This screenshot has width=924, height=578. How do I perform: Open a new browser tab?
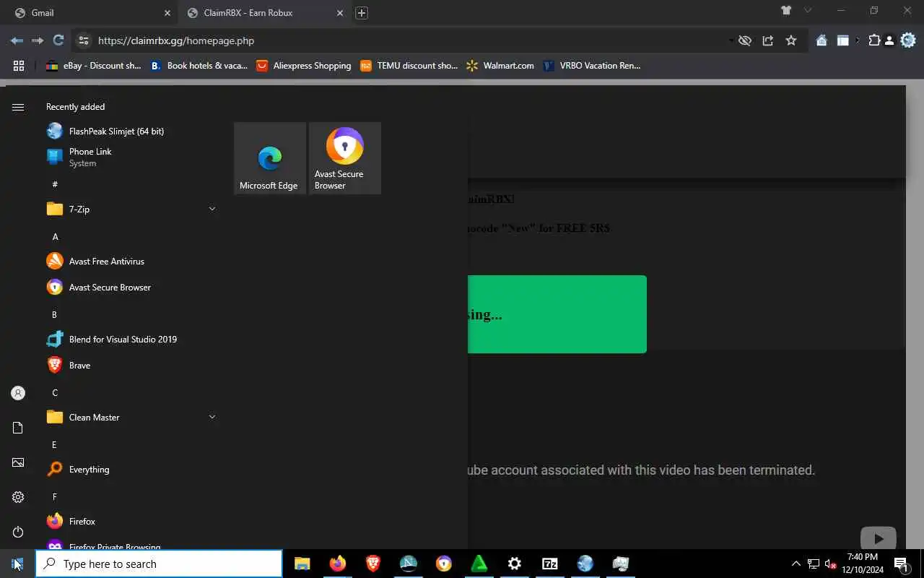click(362, 13)
